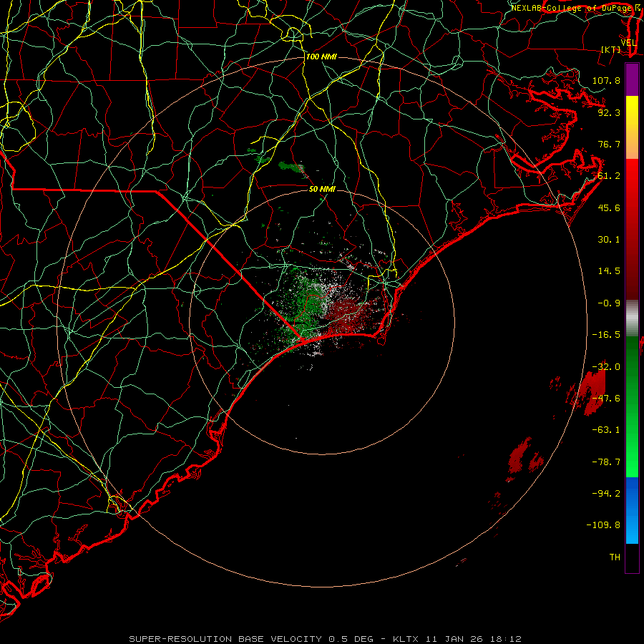Click the black TH segment of the color bar
Screen dimensions: 644x644
[x=632, y=558]
